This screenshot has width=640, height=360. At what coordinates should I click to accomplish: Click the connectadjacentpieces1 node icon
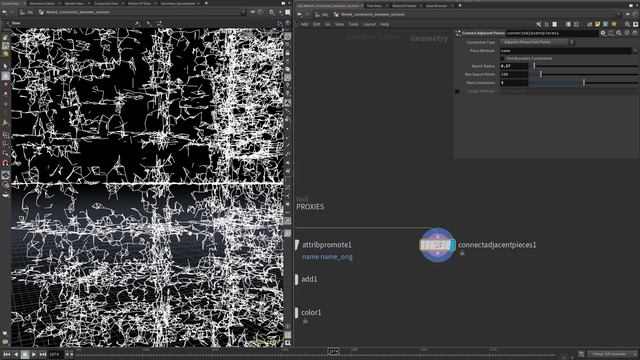pyautogui.click(x=437, y=245)
